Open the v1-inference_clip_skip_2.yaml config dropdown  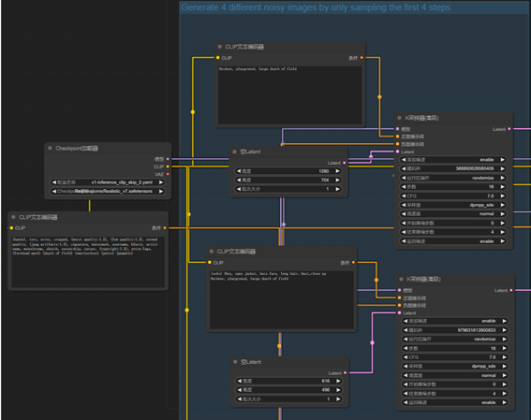[108, 182]
